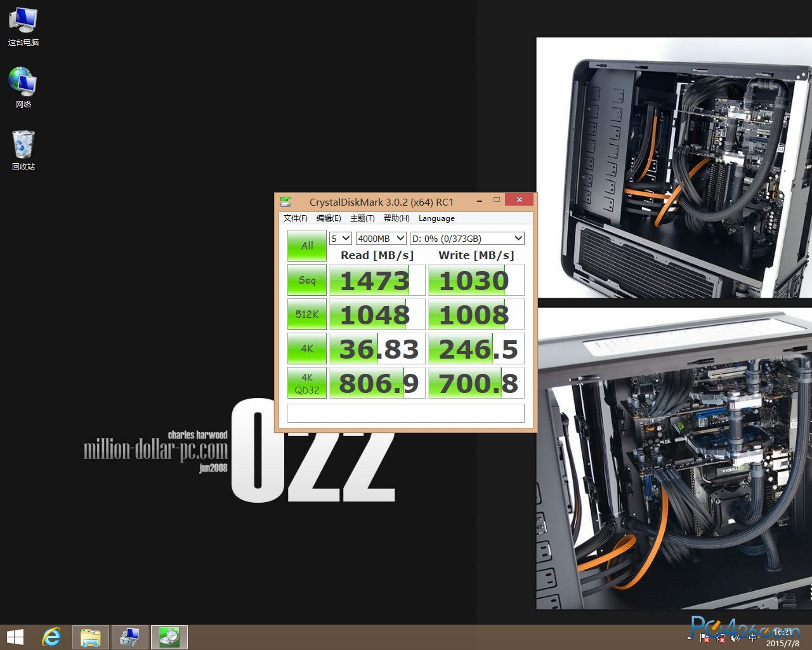Open the Action Center flag tray icon
The height and width of the screenshot is (650, 812).
click(704, 638)
